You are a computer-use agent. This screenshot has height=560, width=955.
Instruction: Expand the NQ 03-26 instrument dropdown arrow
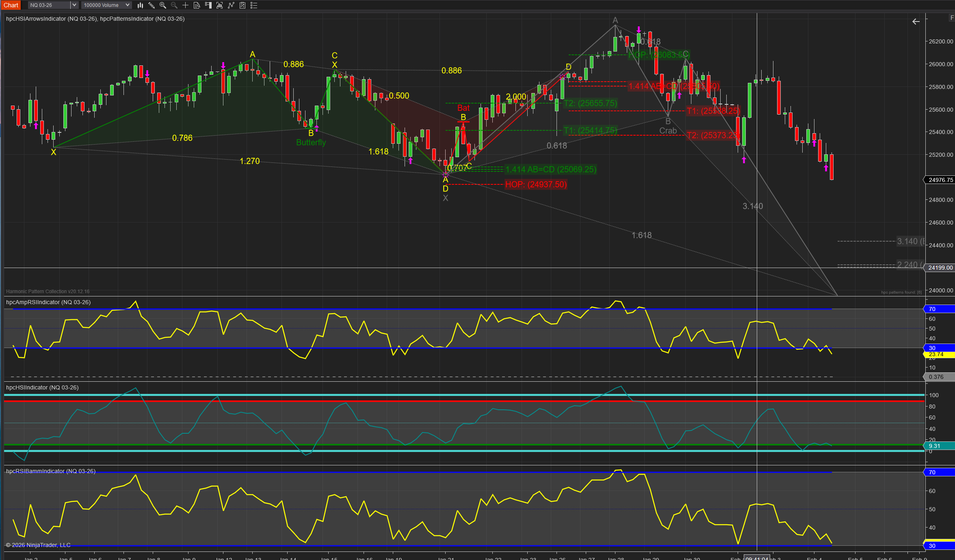(74, 5)
